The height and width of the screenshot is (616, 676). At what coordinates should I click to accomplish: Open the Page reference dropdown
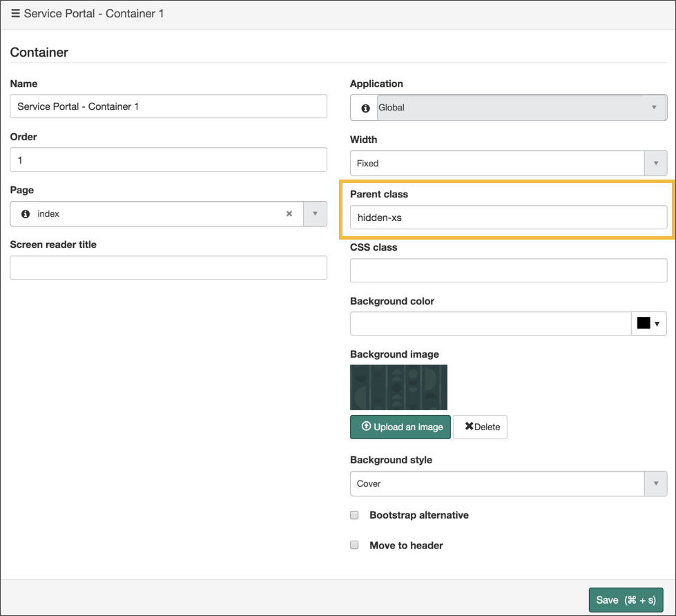click(x=315, y=213)
